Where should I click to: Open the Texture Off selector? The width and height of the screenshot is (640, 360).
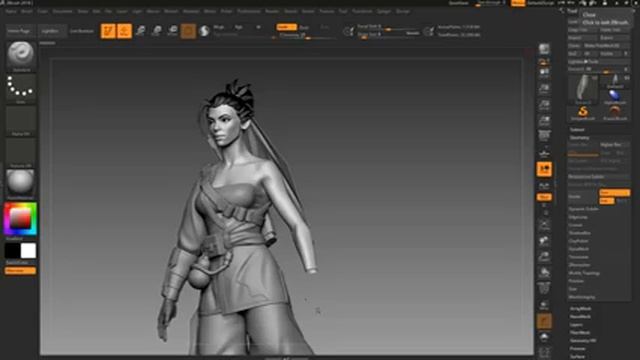click(x=20, y=153)
